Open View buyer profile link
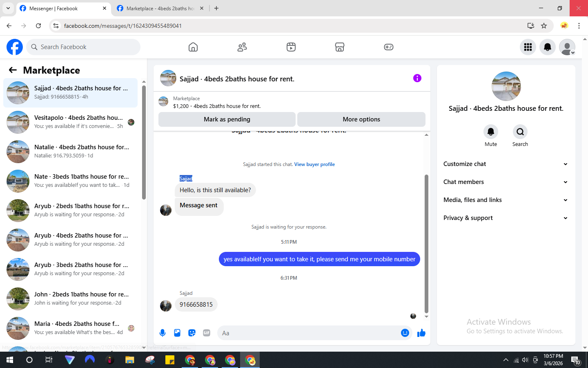This screenshot has height=368, width=588. 314,164
